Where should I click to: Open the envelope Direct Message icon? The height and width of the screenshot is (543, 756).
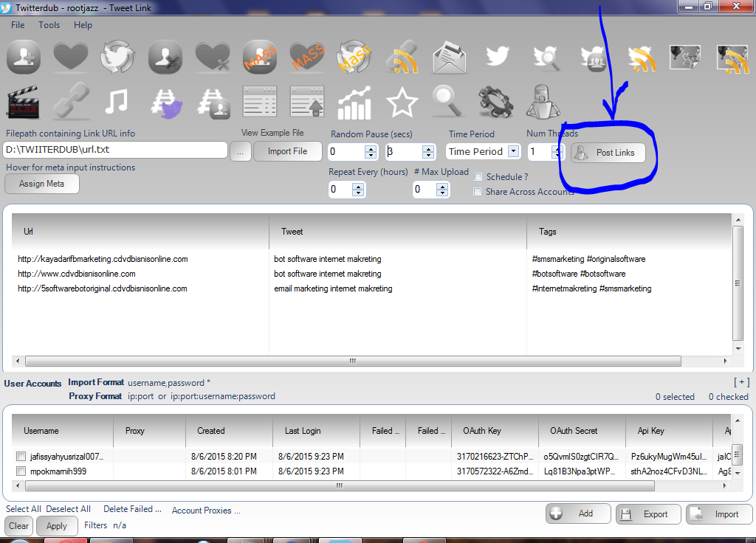pos(450,57)
